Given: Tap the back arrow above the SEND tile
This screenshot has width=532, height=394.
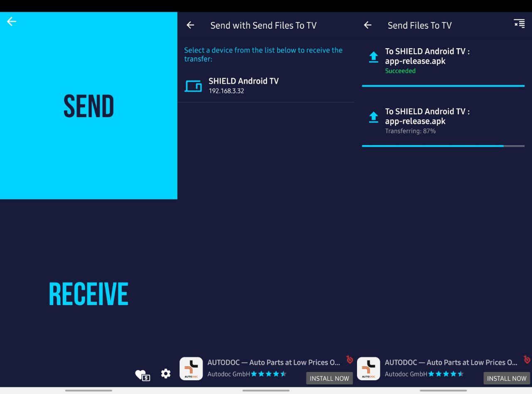Looking at the screenshot, I should click(12, 22).
